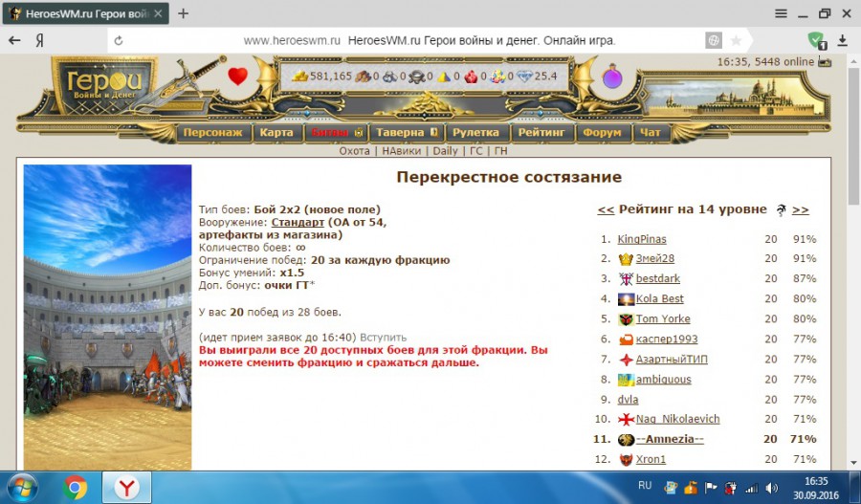Open the Рейтинг menu item

point(542,133)
